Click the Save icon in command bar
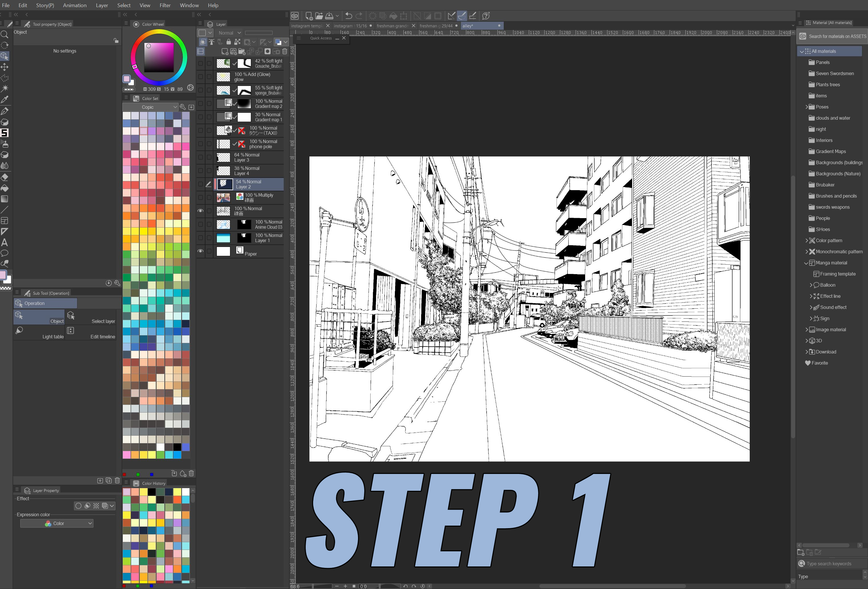Screen dimensions: 868x589 329,16
